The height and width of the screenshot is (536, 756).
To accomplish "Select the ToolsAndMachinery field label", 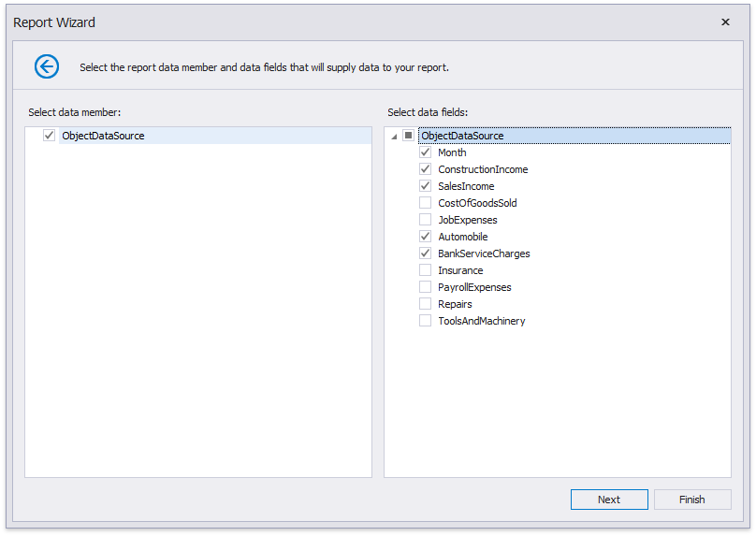I will pyautogui.click(x=481, y=321).
